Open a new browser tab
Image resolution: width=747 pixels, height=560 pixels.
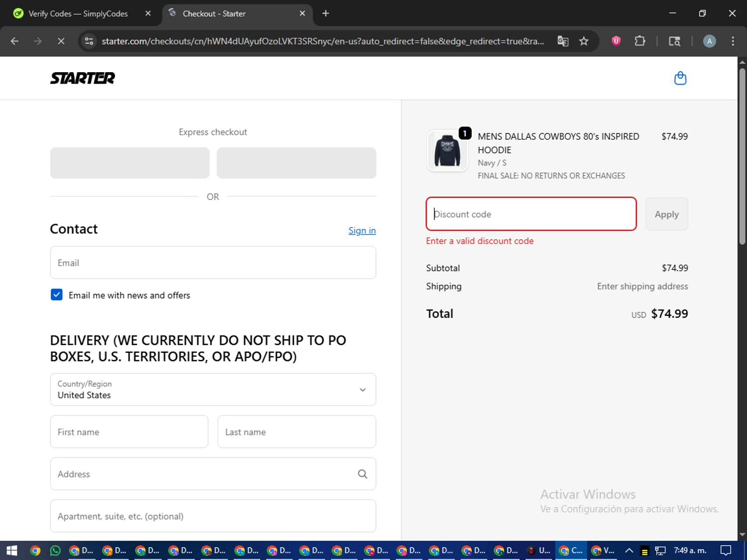(x=326, y=13)
